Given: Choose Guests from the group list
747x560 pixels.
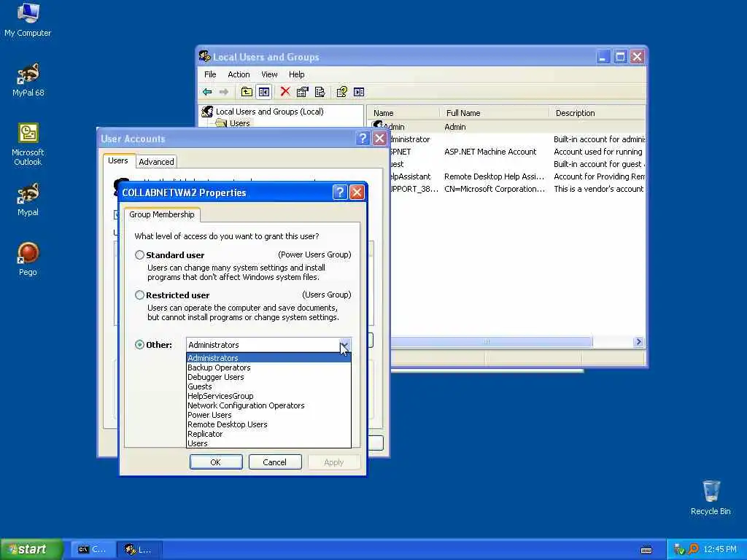Looking at the screenshot, I should click(268, 386).
